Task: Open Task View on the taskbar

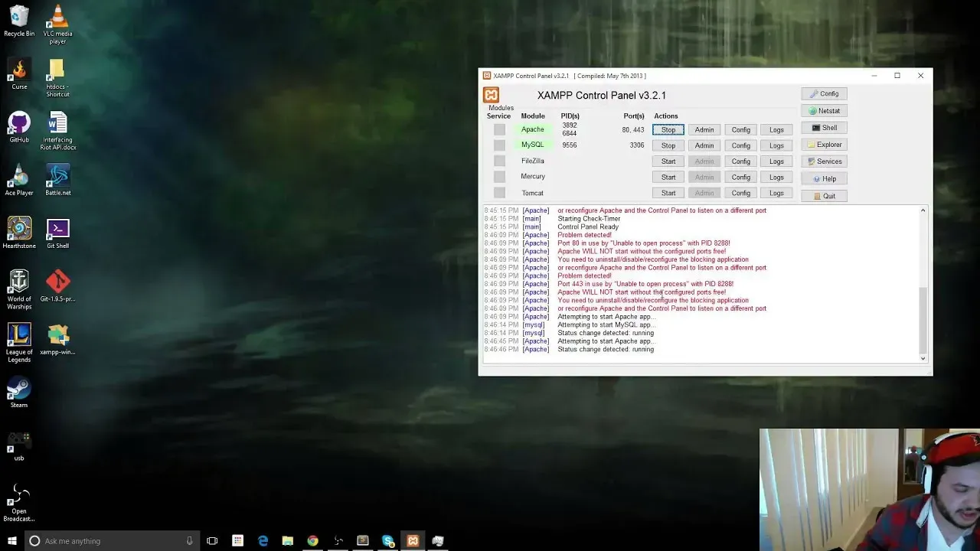Action: [x=212, y=541]
